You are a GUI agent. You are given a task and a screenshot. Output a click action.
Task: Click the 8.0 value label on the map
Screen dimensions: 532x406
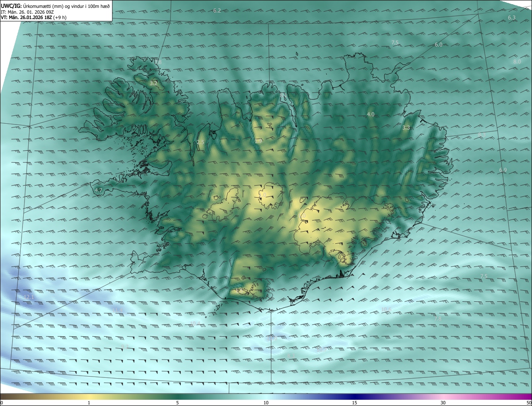coord(517,61)
